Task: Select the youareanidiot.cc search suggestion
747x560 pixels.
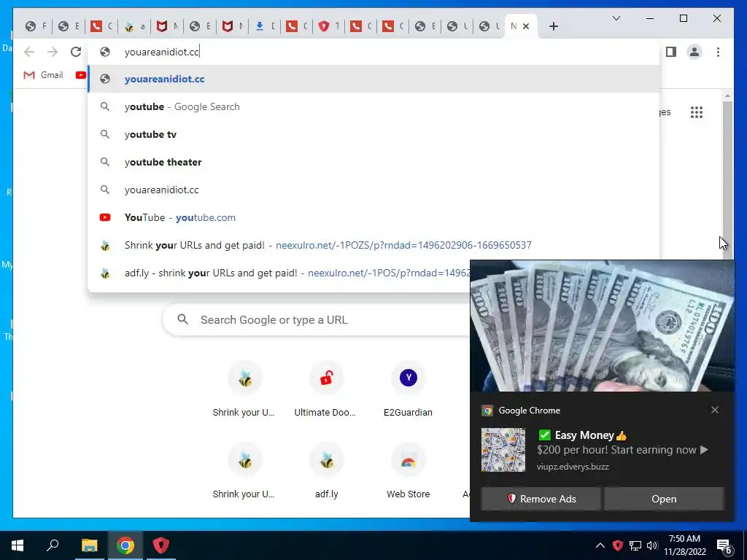Action: click(x=374, y=190)
